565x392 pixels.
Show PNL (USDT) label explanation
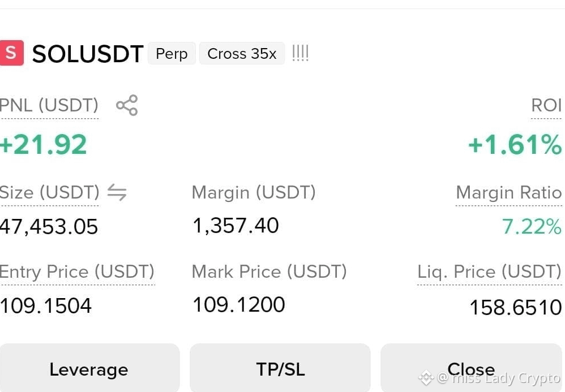point(49,105)
